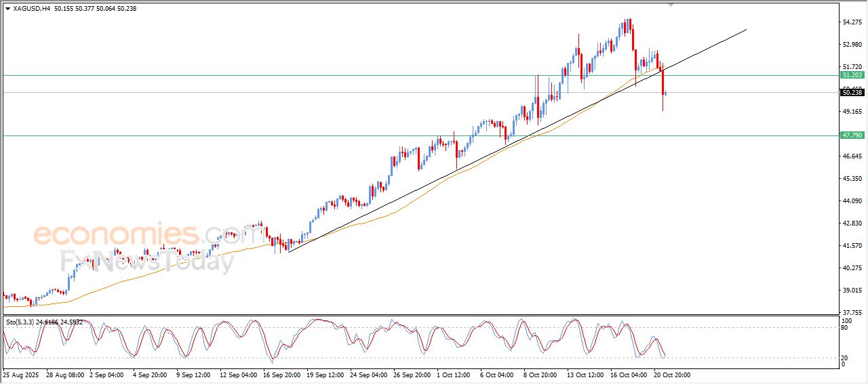Click the 44.090 label on price axis
Image resolution: width=868 pixels, height=384 pixels.
852,201
